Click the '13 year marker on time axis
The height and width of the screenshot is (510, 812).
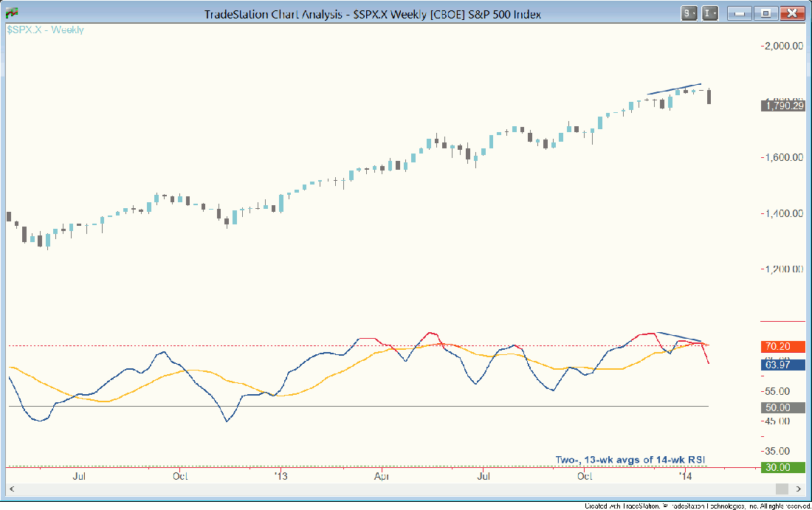(x=281, y=477)
